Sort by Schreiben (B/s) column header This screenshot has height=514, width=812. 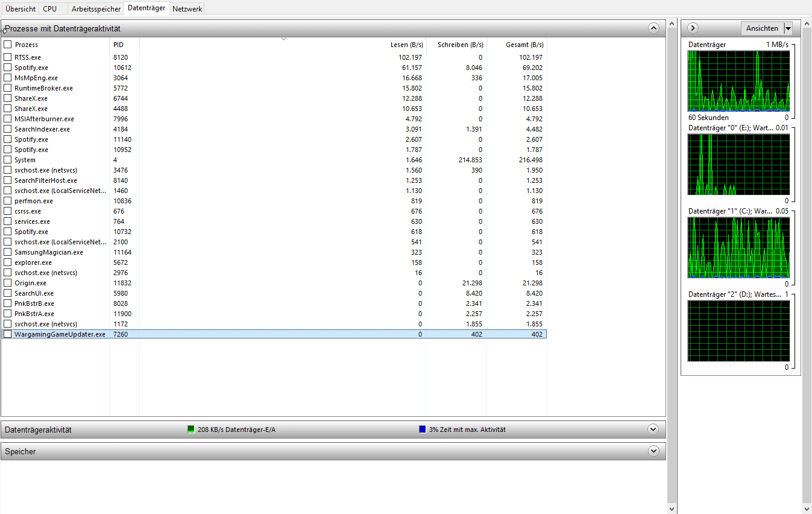click(x=461, y=45)
